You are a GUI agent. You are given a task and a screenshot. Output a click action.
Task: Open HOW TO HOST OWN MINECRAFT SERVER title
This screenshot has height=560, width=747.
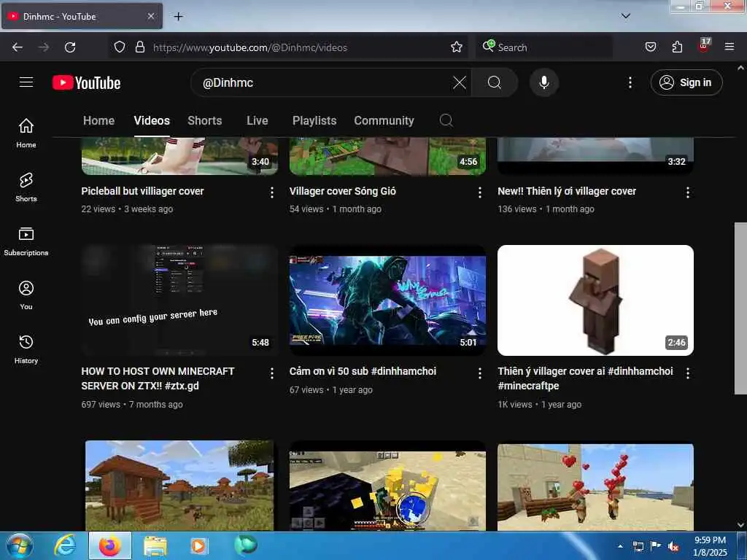(x=158, y=378)
